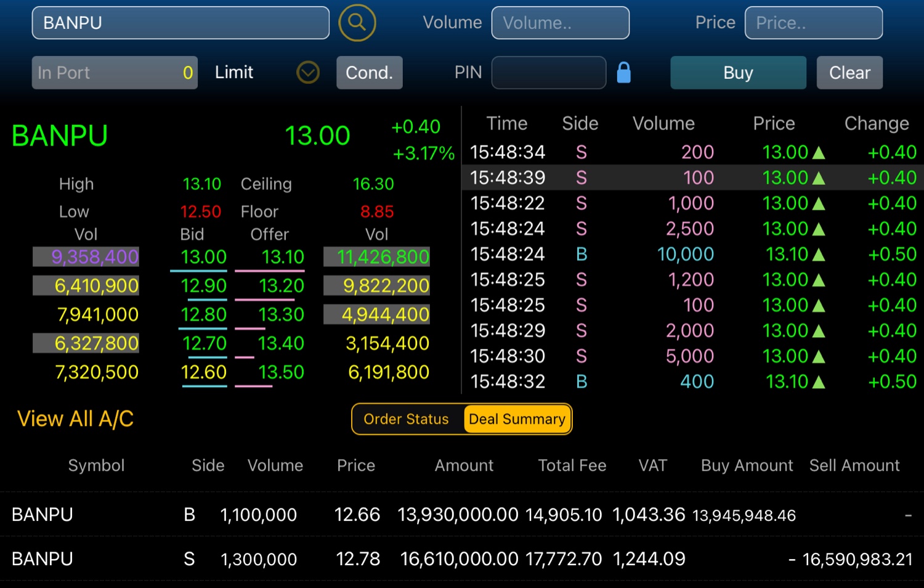
Task: Click sell amount 16,590,983.21
Action: coord(857,560)
